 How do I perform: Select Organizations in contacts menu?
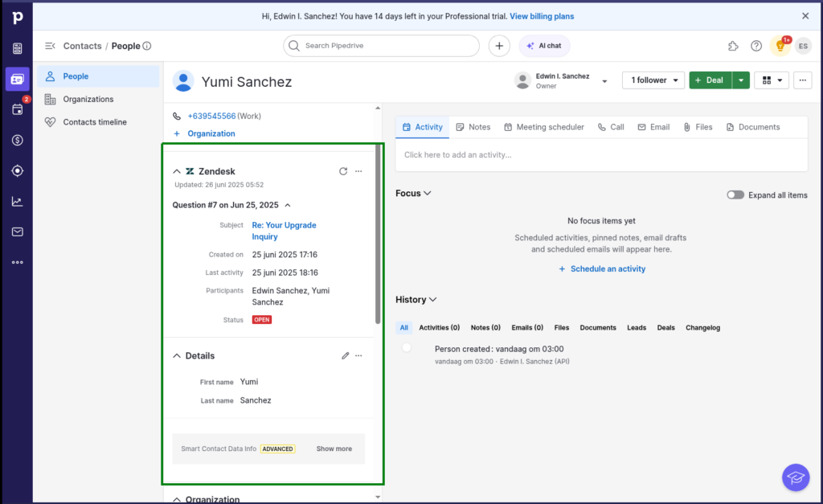[x=98, y=99]
